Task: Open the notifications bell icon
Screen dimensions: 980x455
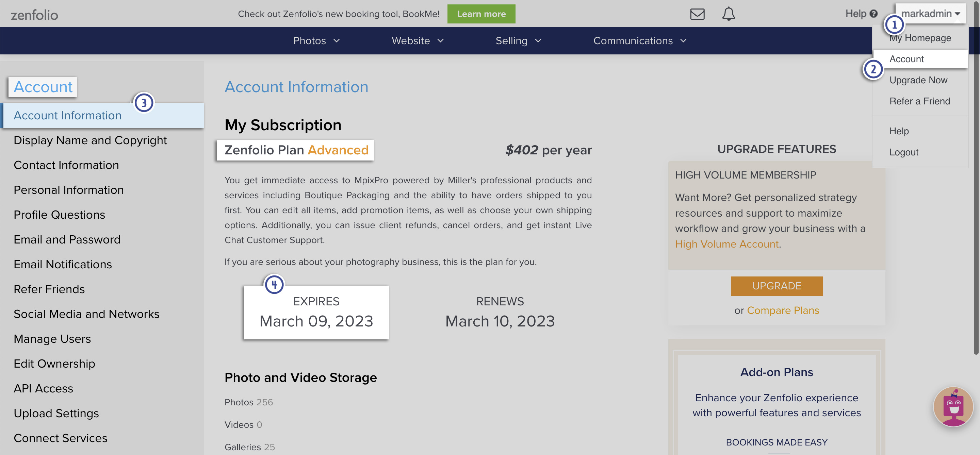Action: pyautogui.click(x=728, y=14)
